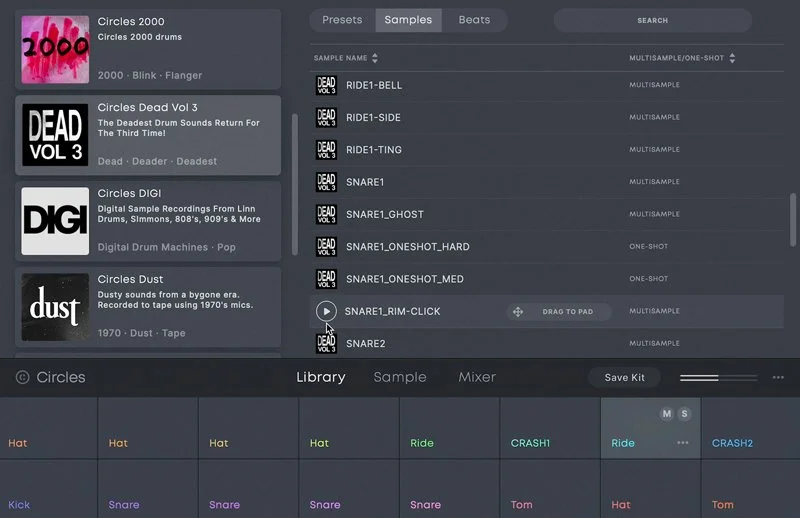Select the SNARE1_GHOST sample name

385,214
